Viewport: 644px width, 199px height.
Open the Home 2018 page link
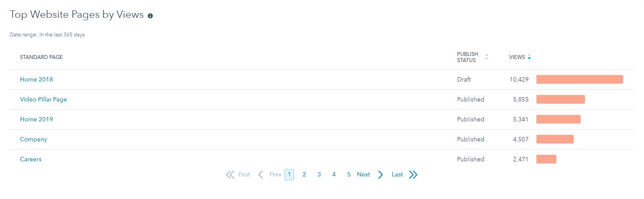click(x=36, y=80)
